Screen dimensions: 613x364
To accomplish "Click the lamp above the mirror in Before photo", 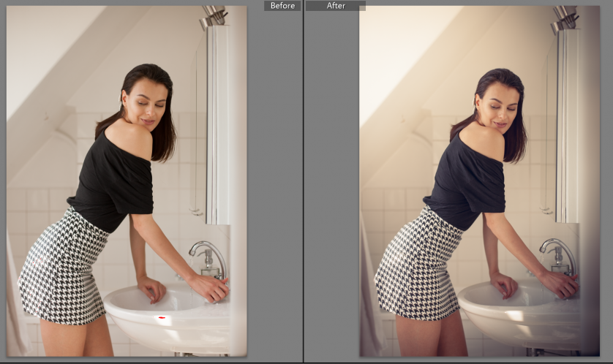I will tap(214, 15).
